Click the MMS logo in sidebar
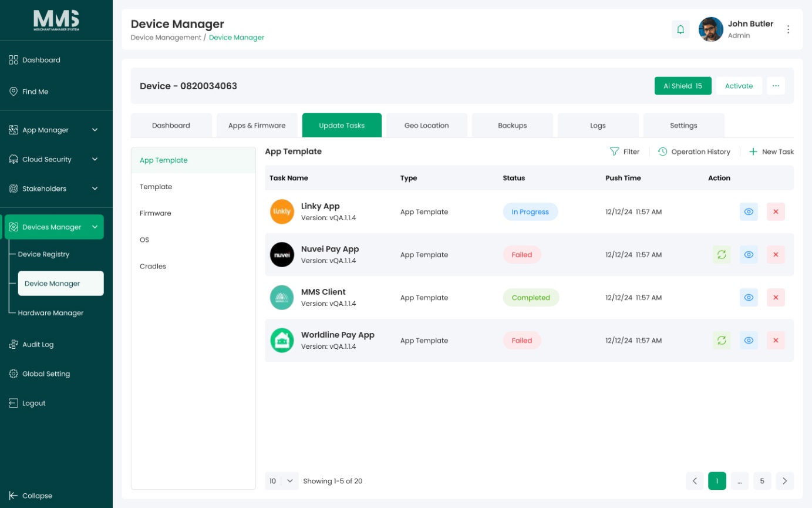Viewport: 812px width, 508px height. 56,21
